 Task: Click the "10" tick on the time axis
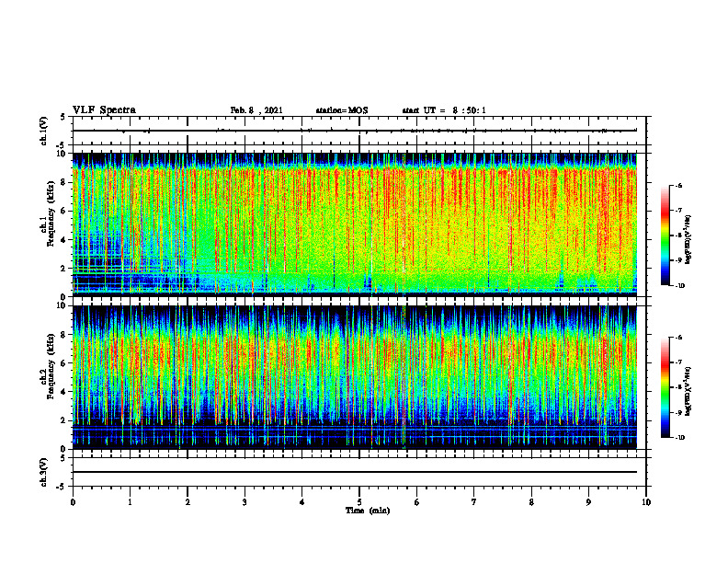[x=646, y=502]
